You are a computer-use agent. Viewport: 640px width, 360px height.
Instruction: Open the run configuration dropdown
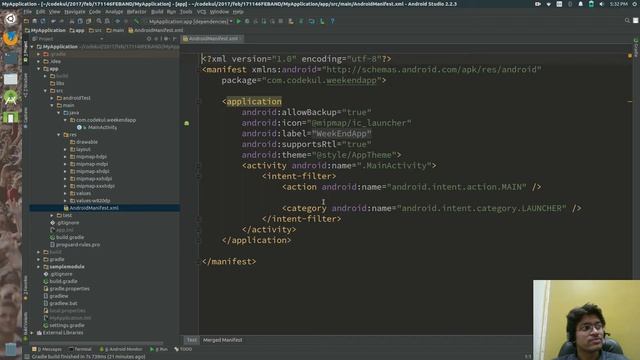[x=190, y=21]
